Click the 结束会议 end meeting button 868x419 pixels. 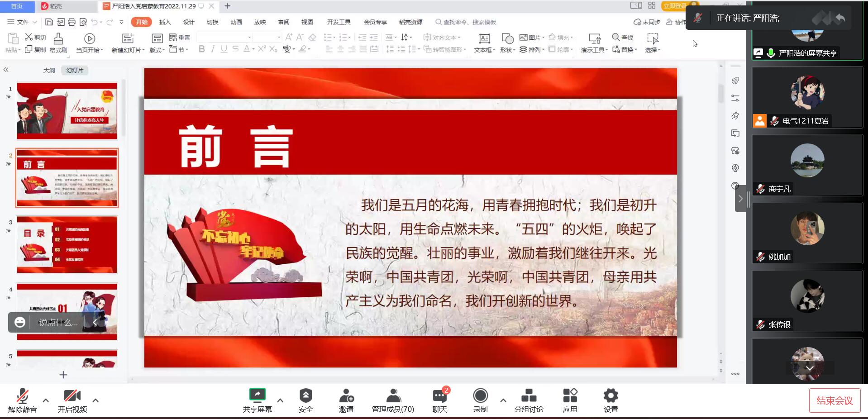point(834,400)
